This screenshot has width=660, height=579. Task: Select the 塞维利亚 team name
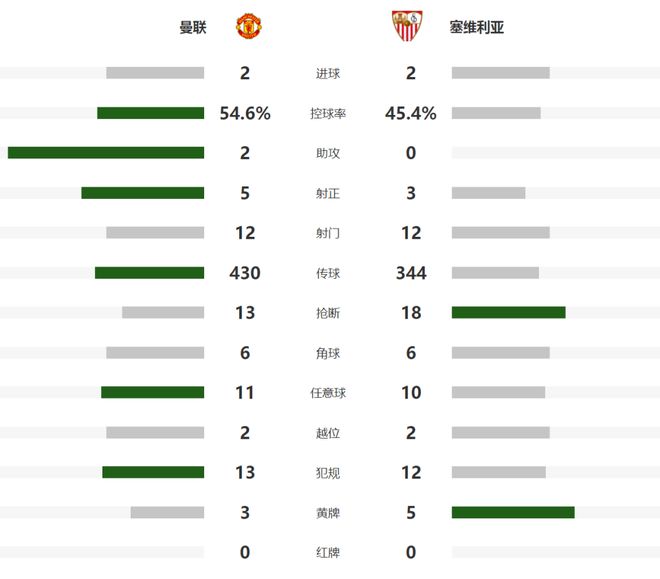[x=477, y=27]
